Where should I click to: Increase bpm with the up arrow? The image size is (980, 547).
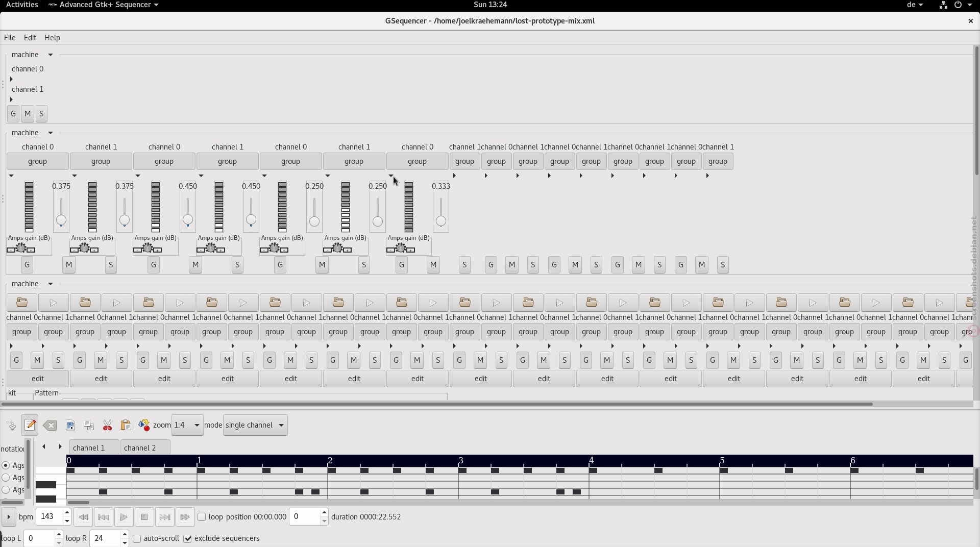point(67,512)
